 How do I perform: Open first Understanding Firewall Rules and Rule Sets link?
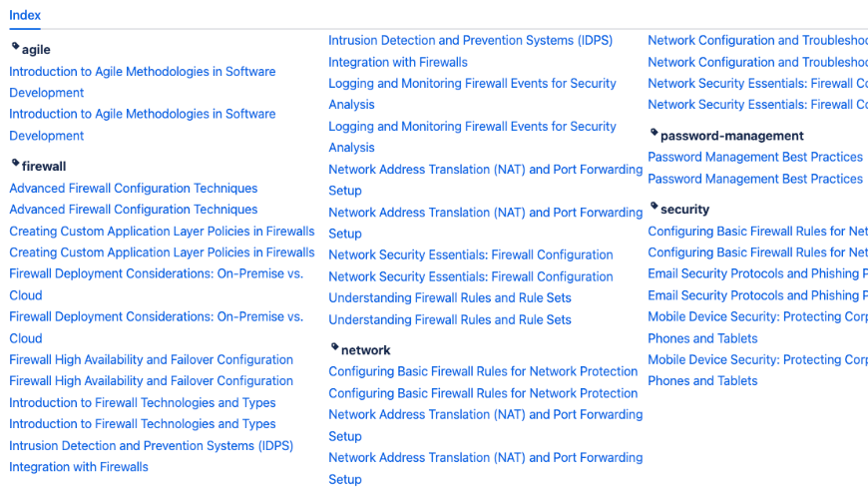(x=449, y=298)
